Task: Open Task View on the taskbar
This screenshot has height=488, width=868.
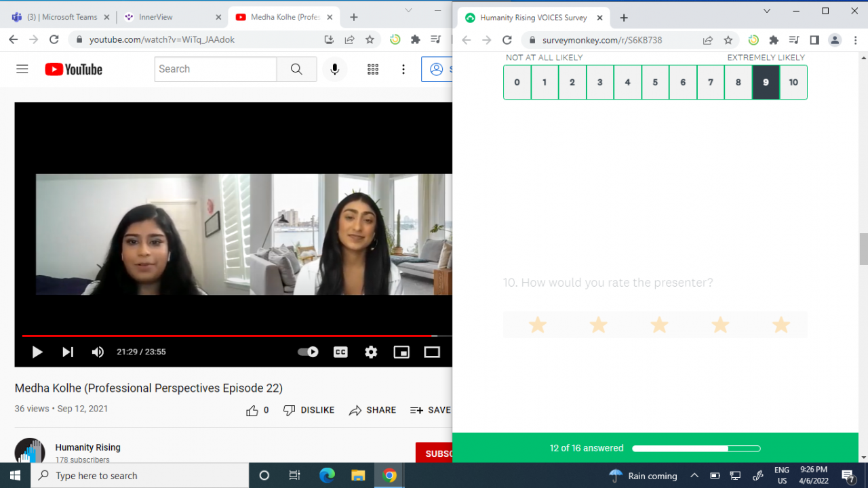Action: click(x=294, y=475)
